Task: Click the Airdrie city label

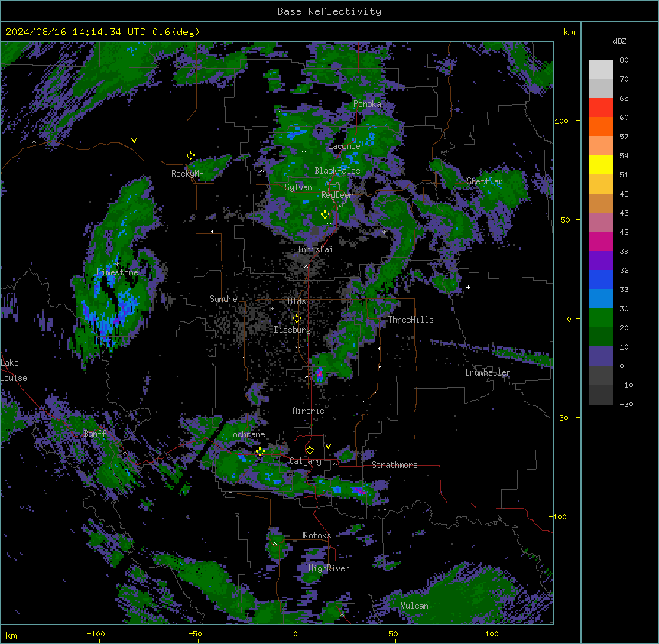Action: pos(308,411)
